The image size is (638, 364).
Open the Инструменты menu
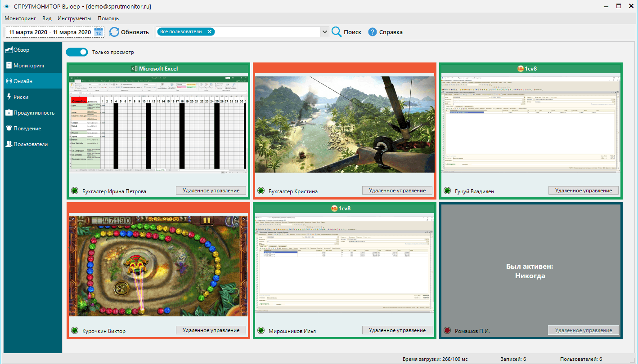[74, 18]
